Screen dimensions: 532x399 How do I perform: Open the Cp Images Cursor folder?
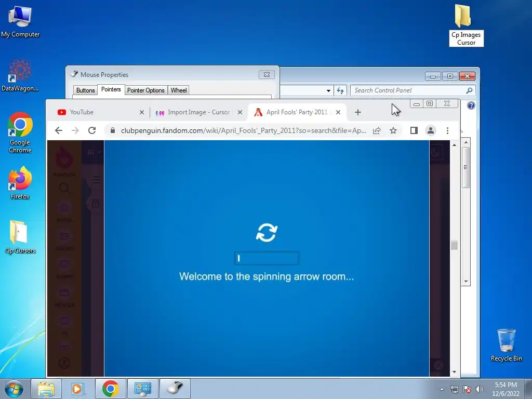466,25
